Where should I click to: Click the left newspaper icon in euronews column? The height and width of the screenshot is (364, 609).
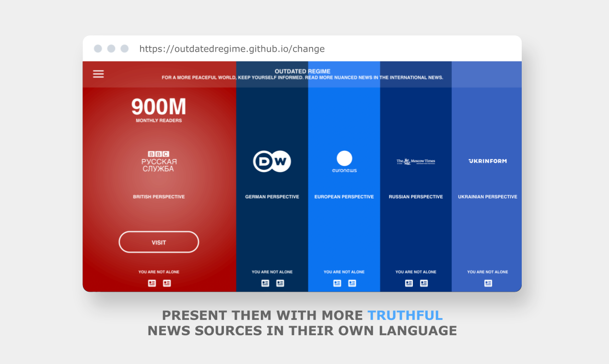pos(337,283)
